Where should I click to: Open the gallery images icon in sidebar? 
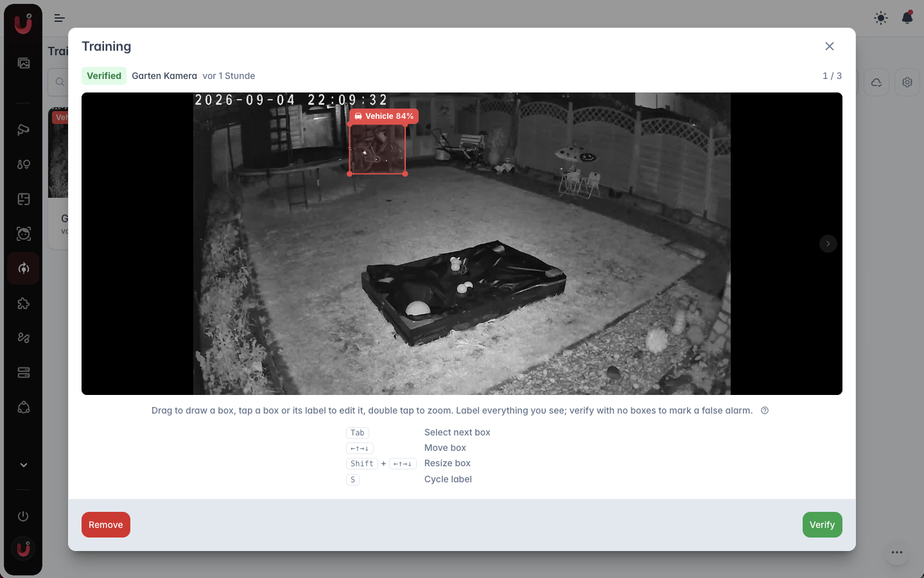[24, 63]
